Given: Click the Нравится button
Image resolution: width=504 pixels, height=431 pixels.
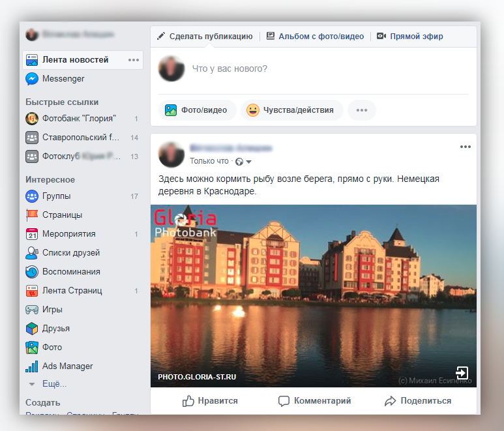Looking at the screenshot, I should click(210, 401).
